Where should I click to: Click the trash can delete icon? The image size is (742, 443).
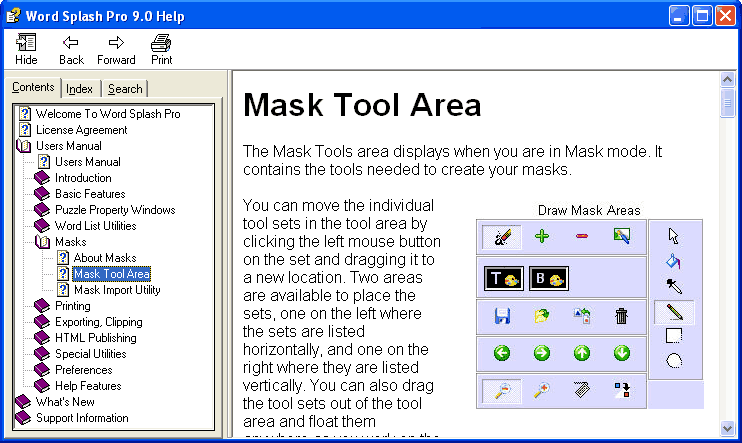point(622,316)
